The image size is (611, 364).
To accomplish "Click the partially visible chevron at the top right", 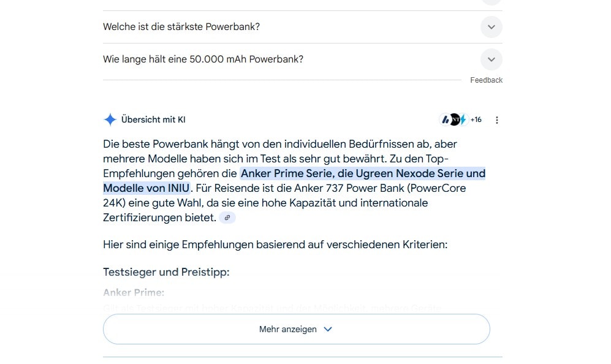I will tap(491, 2).
